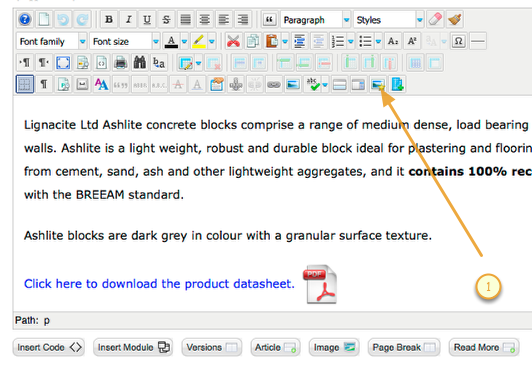Open the editor help icon
This screenshot has width=532, height=368.
coord(25,20)
